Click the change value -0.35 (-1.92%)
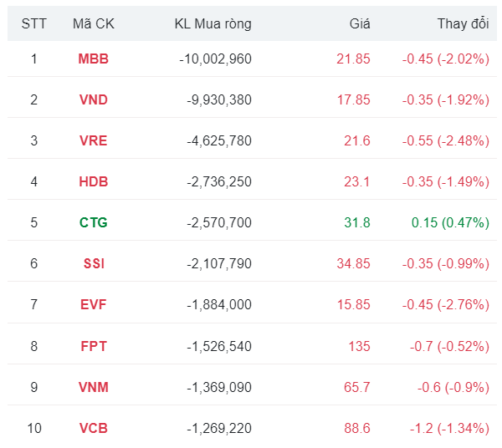Image resolution: width=502 pixels, height=448 pixels. [x=446, y=100]
